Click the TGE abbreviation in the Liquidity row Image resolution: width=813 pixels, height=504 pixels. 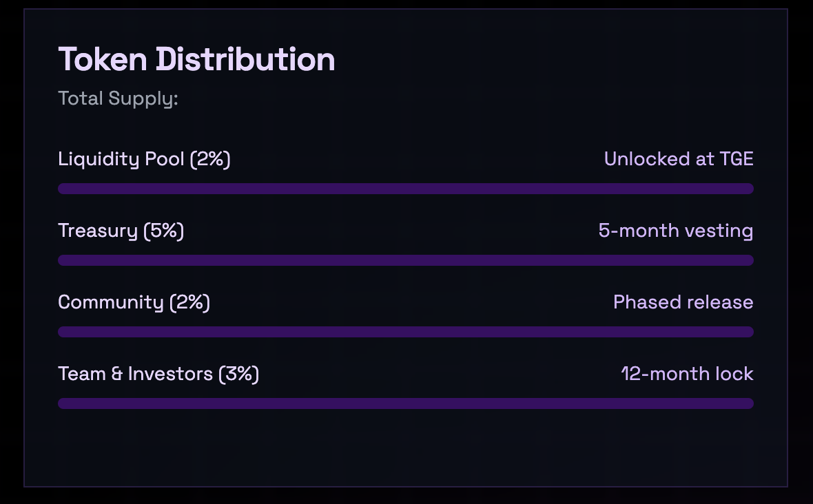[736, 159]
